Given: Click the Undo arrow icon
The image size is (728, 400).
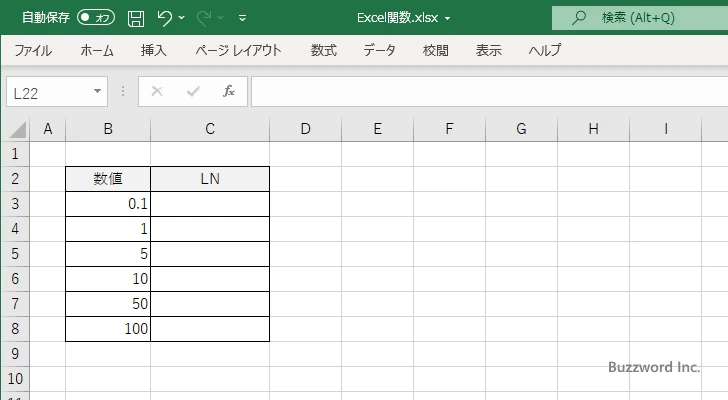Looking at the screenshot, I should click(x=164, y=18).
